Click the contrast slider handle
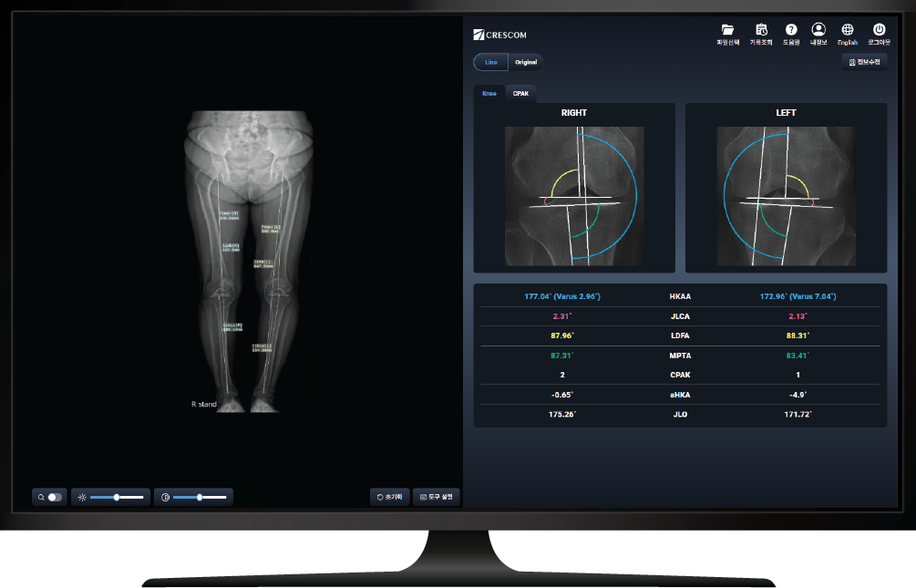 199,497
